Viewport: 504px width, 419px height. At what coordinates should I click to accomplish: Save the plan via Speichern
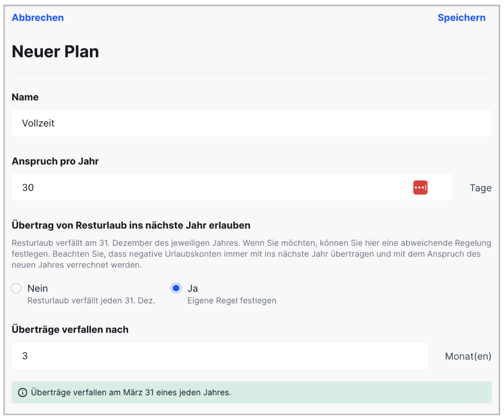[x=461, y=18]
